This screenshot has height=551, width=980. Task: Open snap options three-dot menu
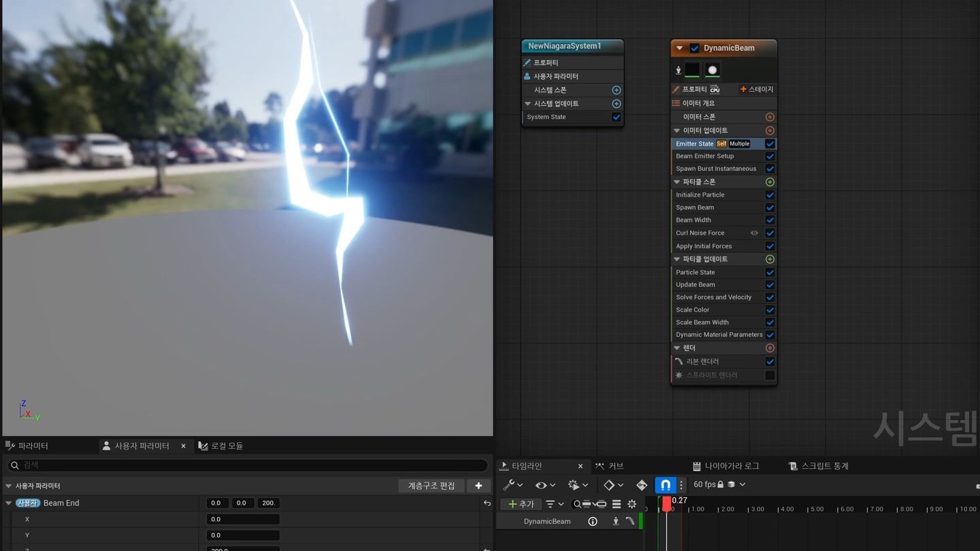tap(681, 485)
